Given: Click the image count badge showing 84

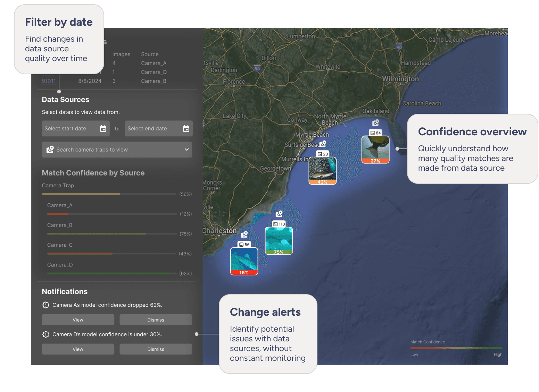Looking at the screenshot, I should click(375, 133).
